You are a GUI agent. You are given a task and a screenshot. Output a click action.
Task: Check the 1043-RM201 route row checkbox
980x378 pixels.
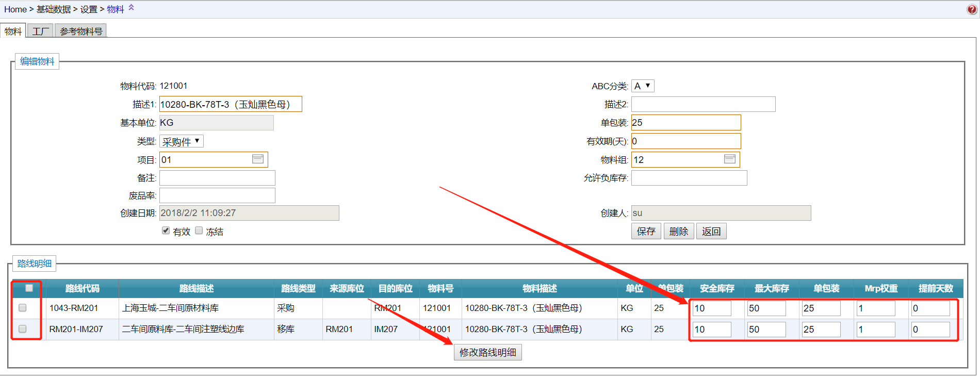click(23, 308)
